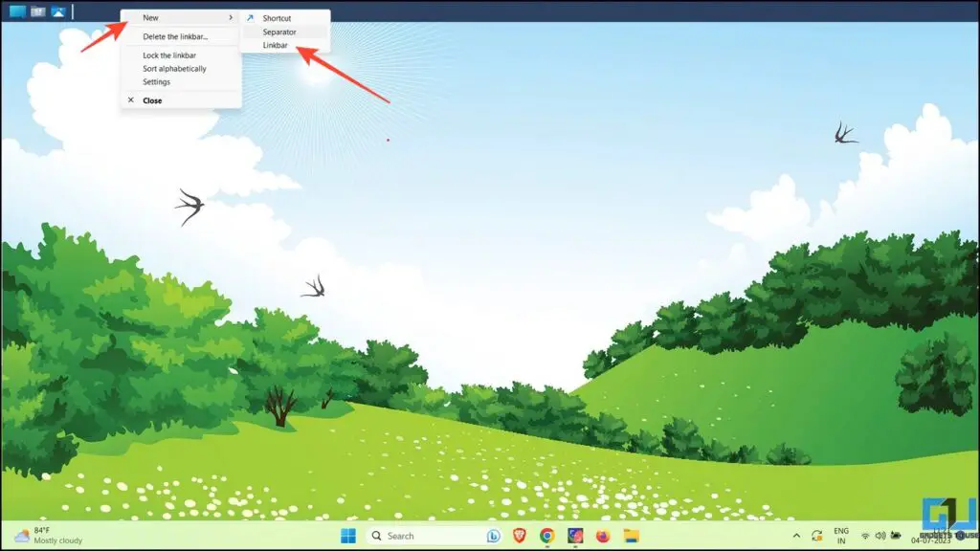Click the middle shortcut icon on the linkbar
980x551 pixels.
tap(38, 11)
